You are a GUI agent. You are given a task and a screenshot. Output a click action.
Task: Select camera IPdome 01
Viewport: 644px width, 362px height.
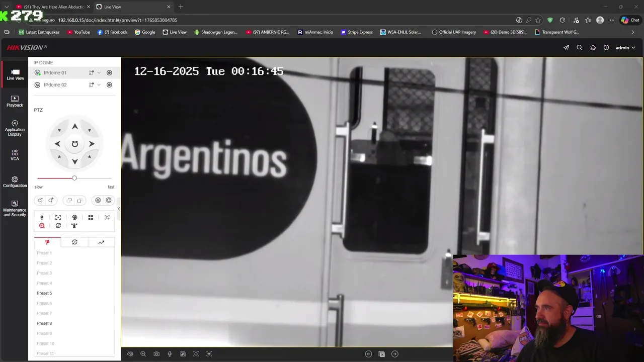click(x=55, y=73)
